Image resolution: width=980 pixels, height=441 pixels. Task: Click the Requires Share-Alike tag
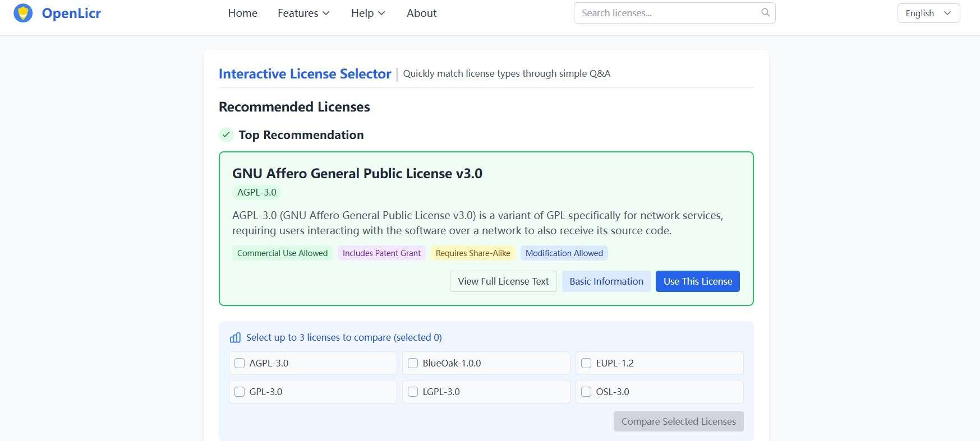click(473, 253)
